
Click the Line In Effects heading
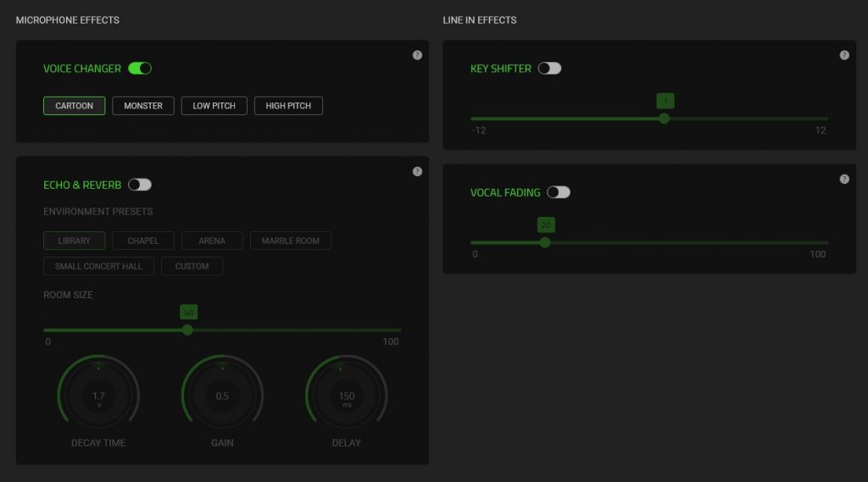pyautogui.click(x=480, y=20)
